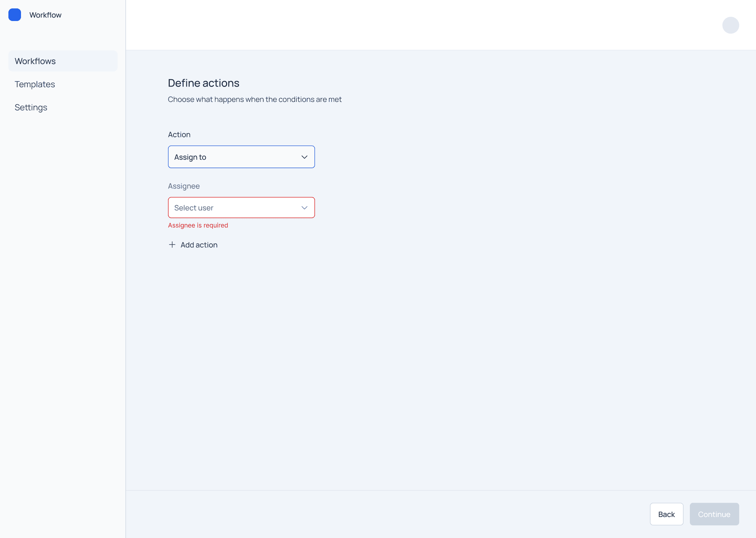
Task: Click the plus icon beside Add action
Action: [172, 245]
